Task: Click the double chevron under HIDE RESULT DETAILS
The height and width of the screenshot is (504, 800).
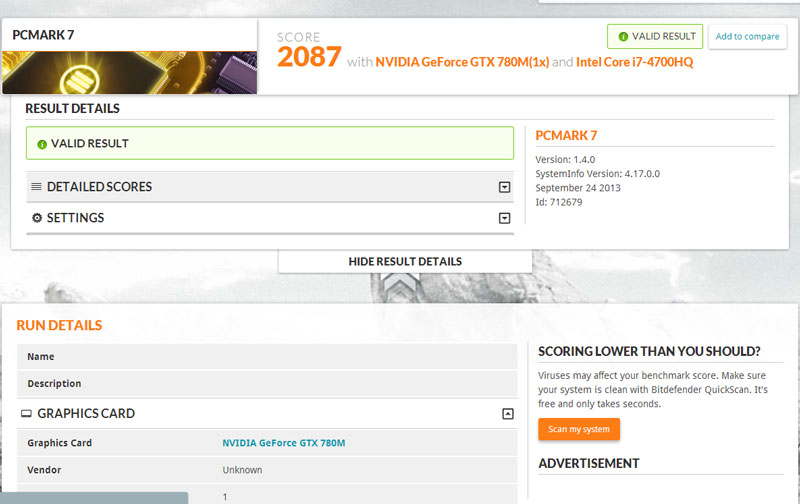Action: pos(400,286)
